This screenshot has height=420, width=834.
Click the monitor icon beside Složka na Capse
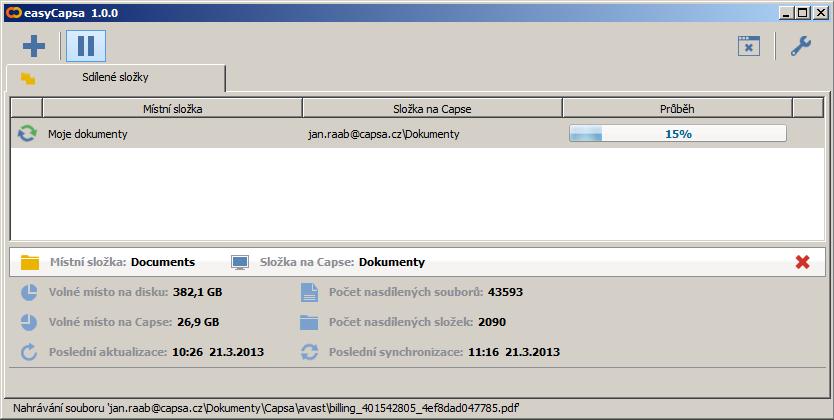pos(240,262)
